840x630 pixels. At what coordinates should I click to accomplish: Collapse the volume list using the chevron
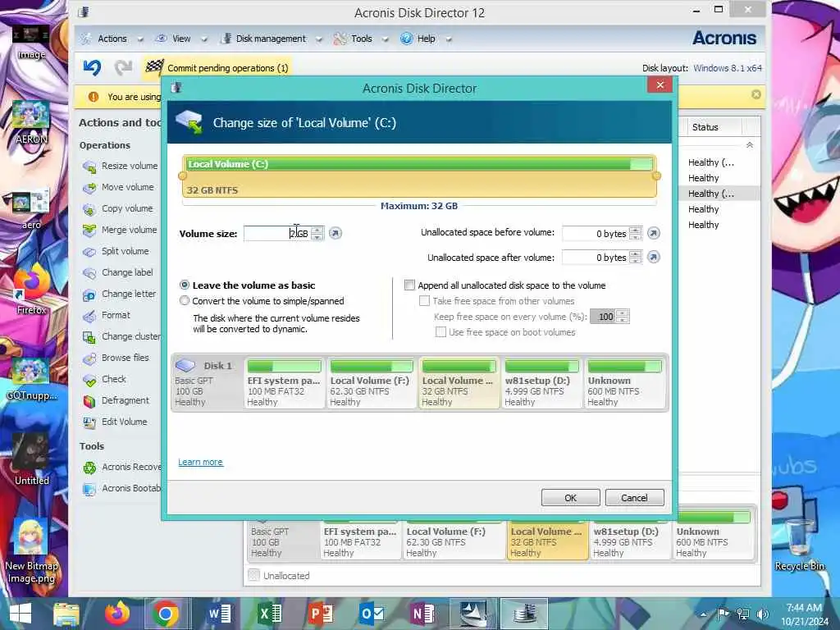(x=750, y=144)
